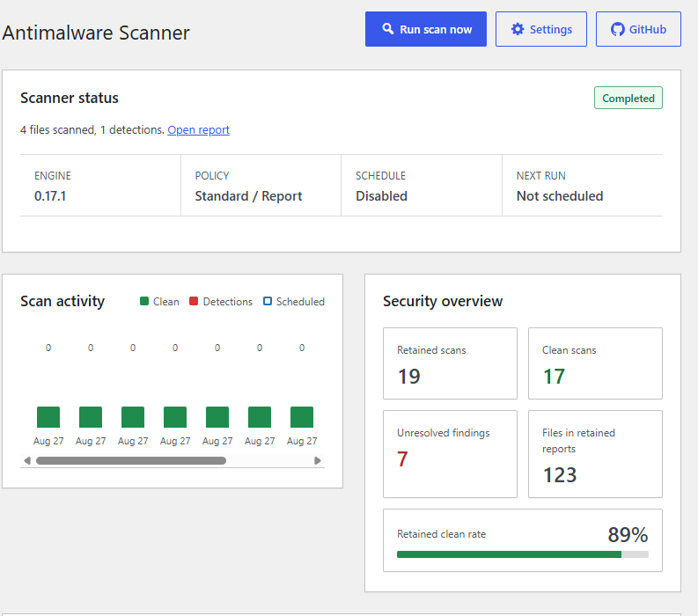The height and width of the screenshot is (616, 698).
Task: Click the Unresolved findings value 7
Action: [402, 458]
